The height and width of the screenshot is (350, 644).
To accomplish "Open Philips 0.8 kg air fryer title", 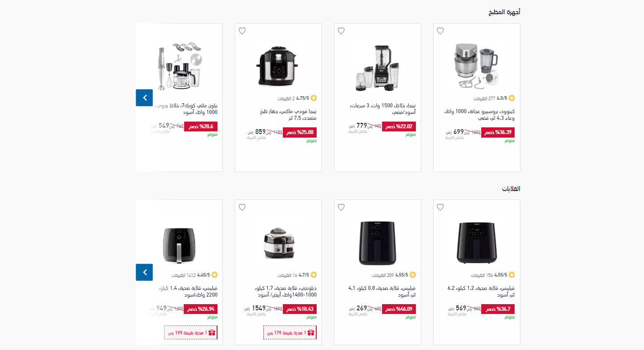I will (382, 291).
